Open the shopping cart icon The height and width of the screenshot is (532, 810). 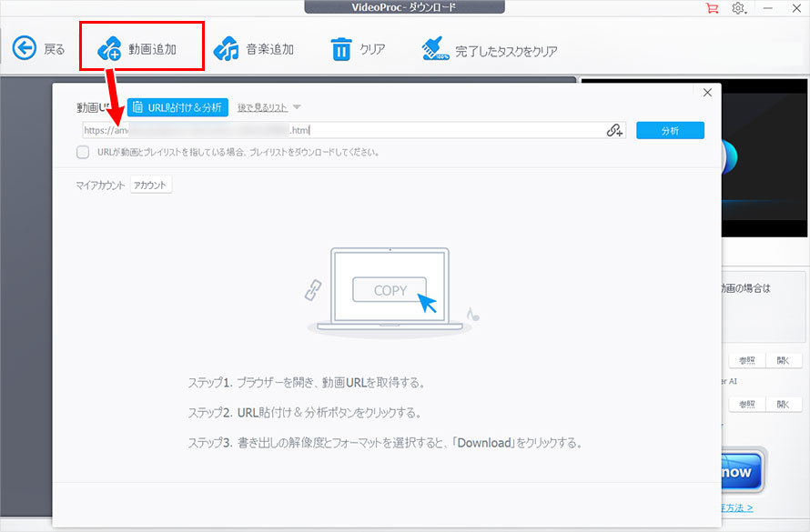[x=711, y=7]
